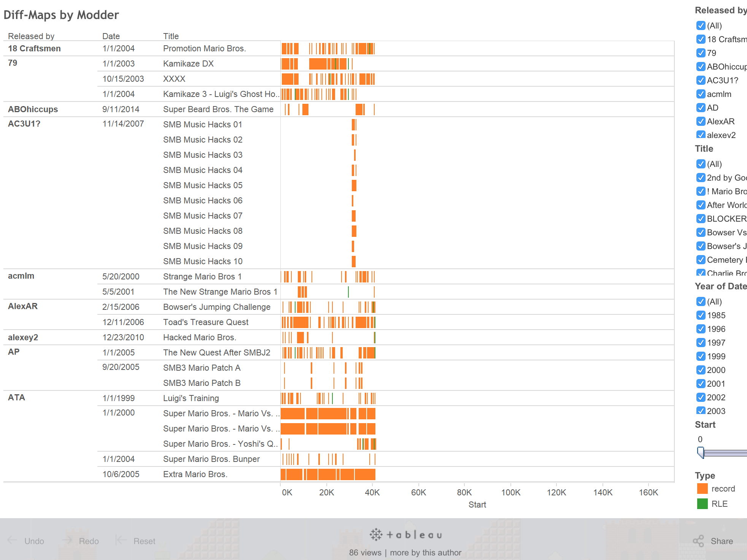Click the Released by column header

[31, 36]
